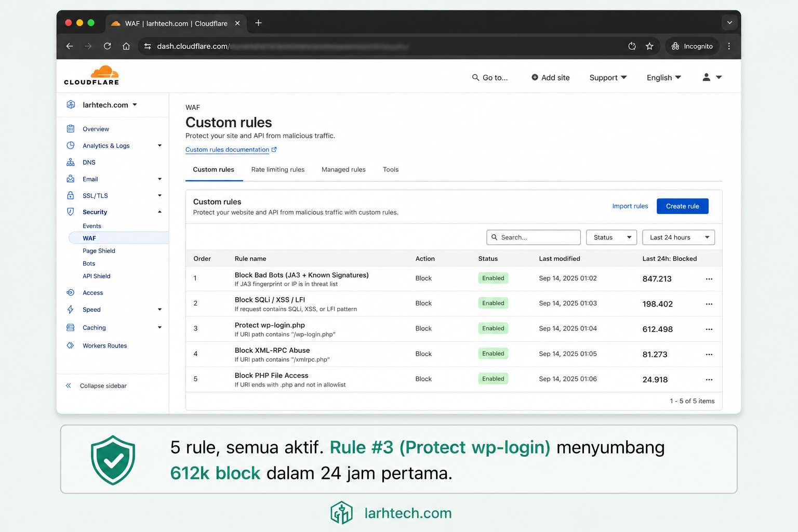798x532 pixels.
Task: Click the Block Bad Bots rule name
Action: (301, 275)
